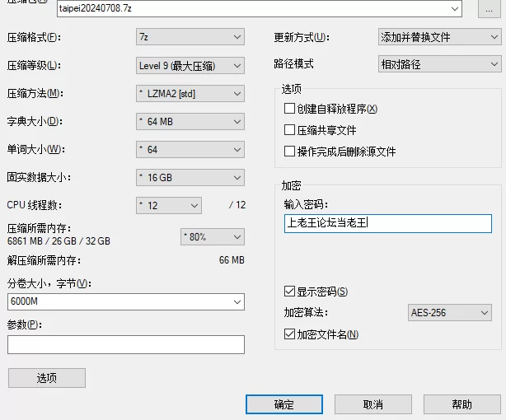
Task: Enable 操作完成后删除源文件 checkbox
Action: 289,151
